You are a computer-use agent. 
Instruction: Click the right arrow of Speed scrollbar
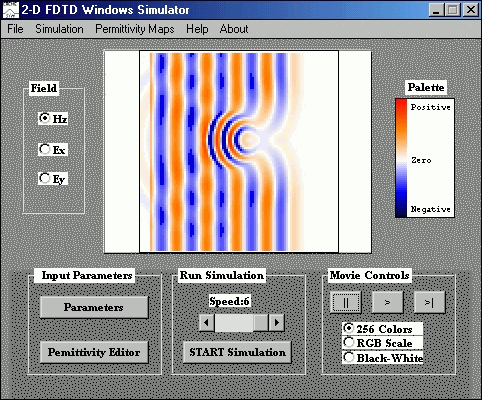pyautogui.click(x=276, y=323)
